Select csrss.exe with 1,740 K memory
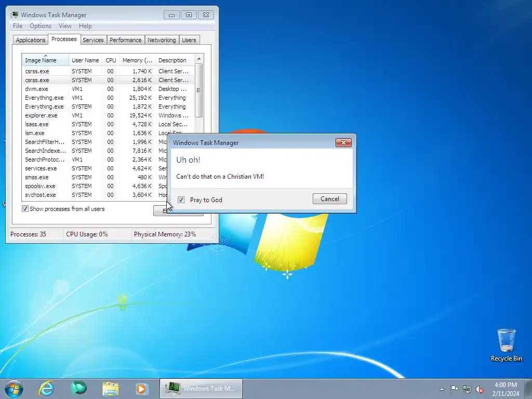The width and height of the screenshot is (532, 399). tap(108, 71)
